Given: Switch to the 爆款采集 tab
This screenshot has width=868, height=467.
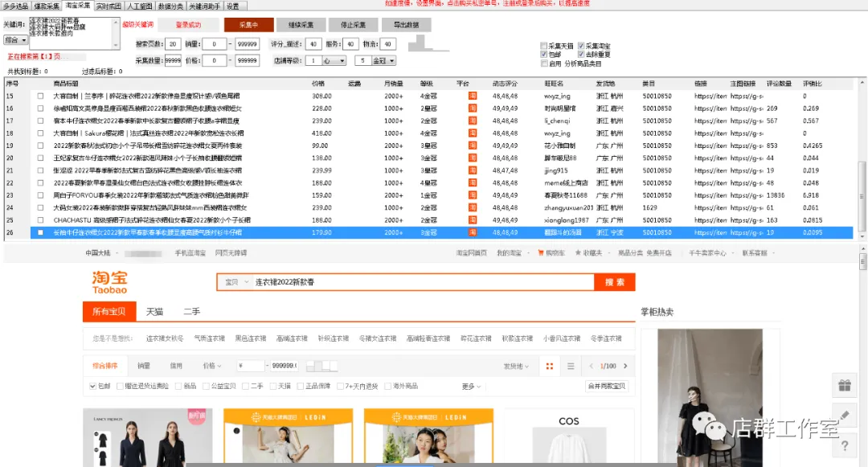Looking at the screenshot, I should click(47, 6).
